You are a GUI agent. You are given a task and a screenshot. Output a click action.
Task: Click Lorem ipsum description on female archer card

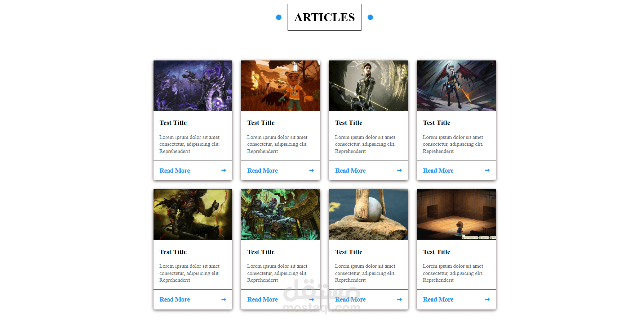point(365,144)
